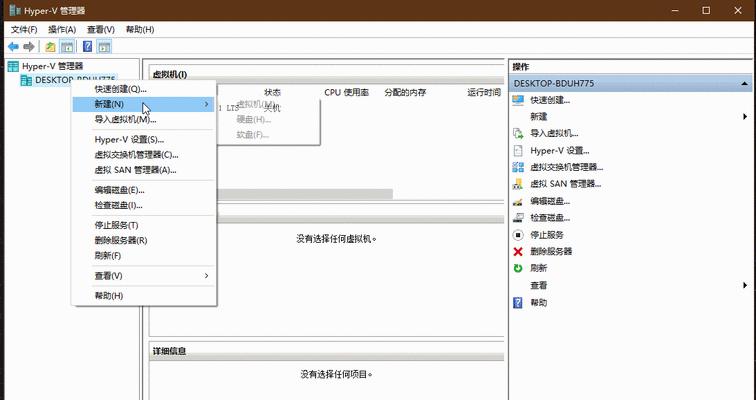Click the up-one-level folder toolbar icon
756x400 pixels.
(x=50, y=47)
